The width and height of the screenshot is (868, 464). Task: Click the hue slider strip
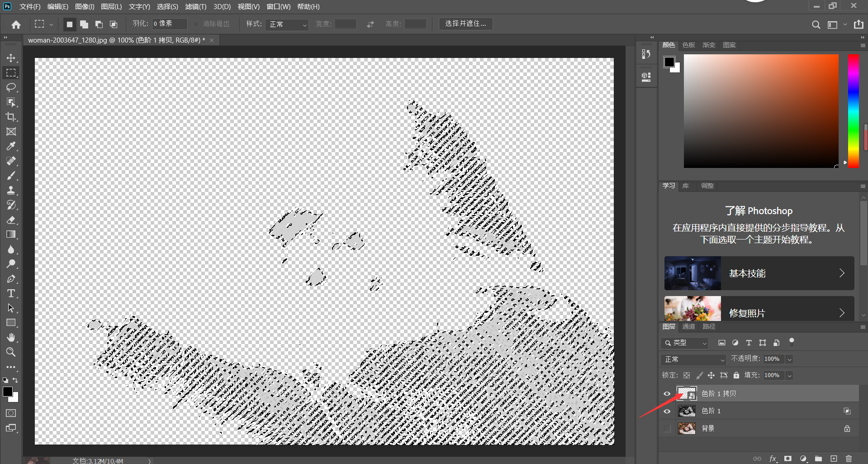854,111
